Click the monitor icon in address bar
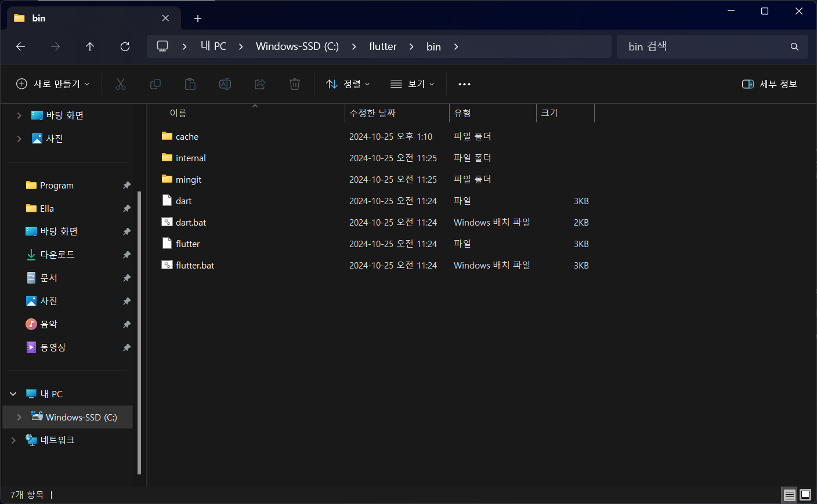817x504 pixels. point(162,46)
